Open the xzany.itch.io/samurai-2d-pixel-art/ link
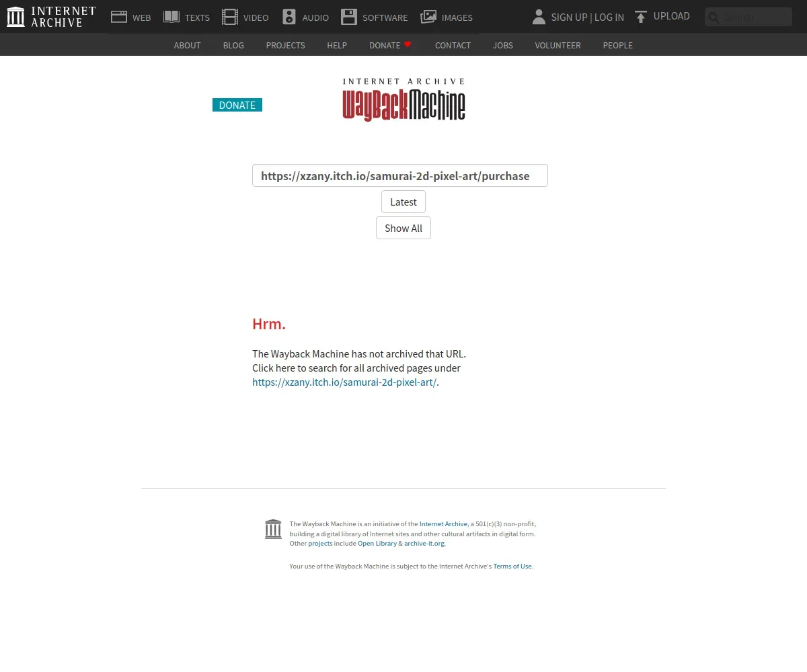Image resolution: width=807 pixels, height=672 pixels. pyautogui.click(x=344, y=382)
